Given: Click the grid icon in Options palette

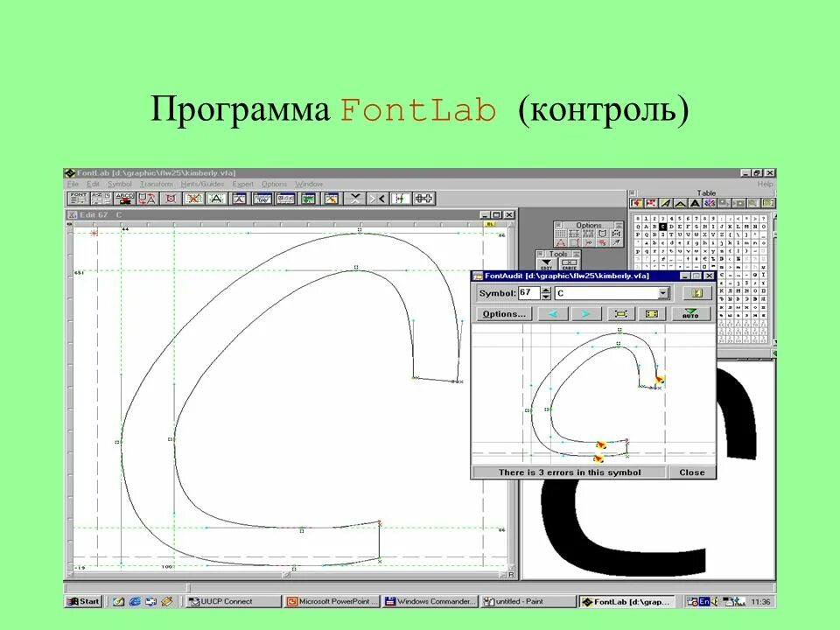Looking at the screenshot, I should tap(560, 234).
